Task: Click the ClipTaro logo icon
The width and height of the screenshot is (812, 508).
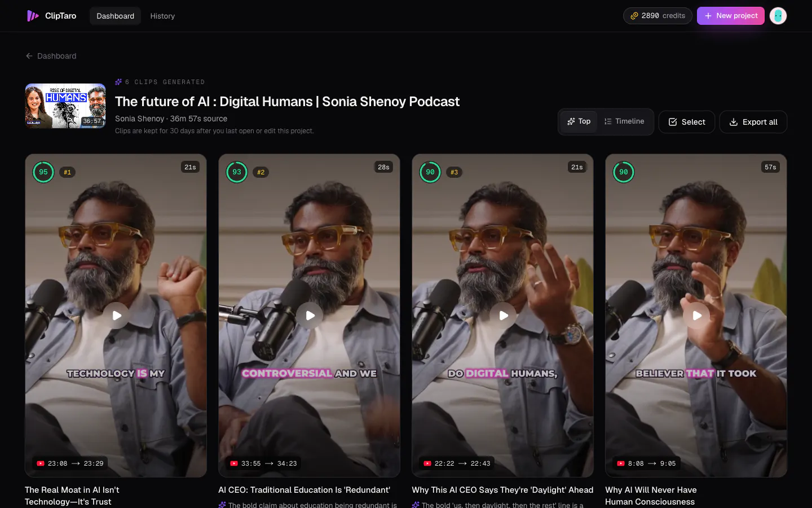Action: [33, 16]
